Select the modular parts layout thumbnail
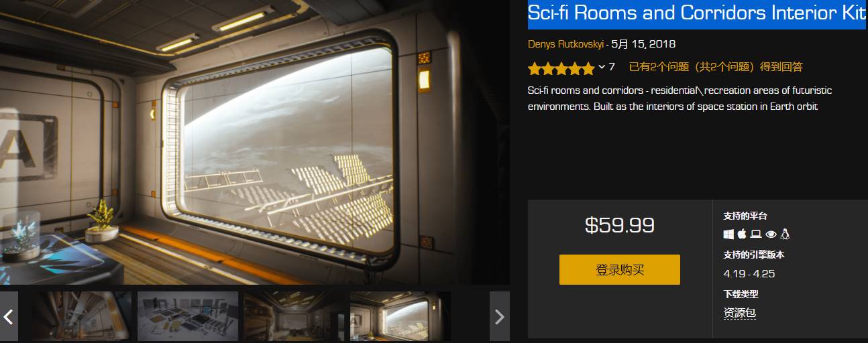The width and height of the screenshot is (868, 343). (x=188, y=316)
